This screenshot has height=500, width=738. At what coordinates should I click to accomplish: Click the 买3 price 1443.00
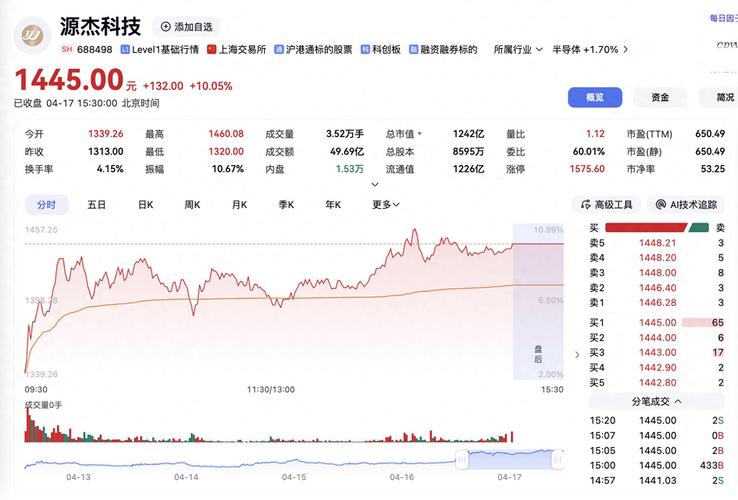(658, 352)
